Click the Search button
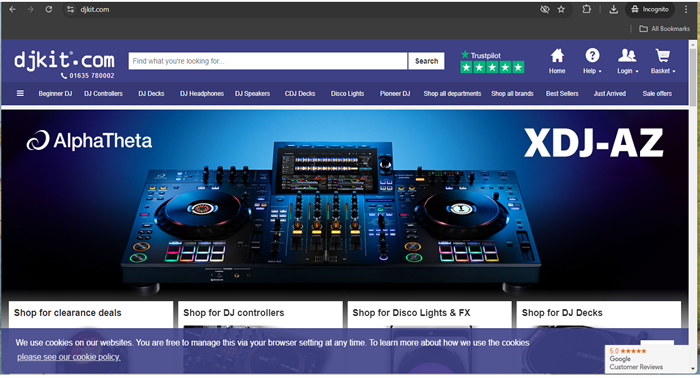700x378 pixels. tap(426, 61)
